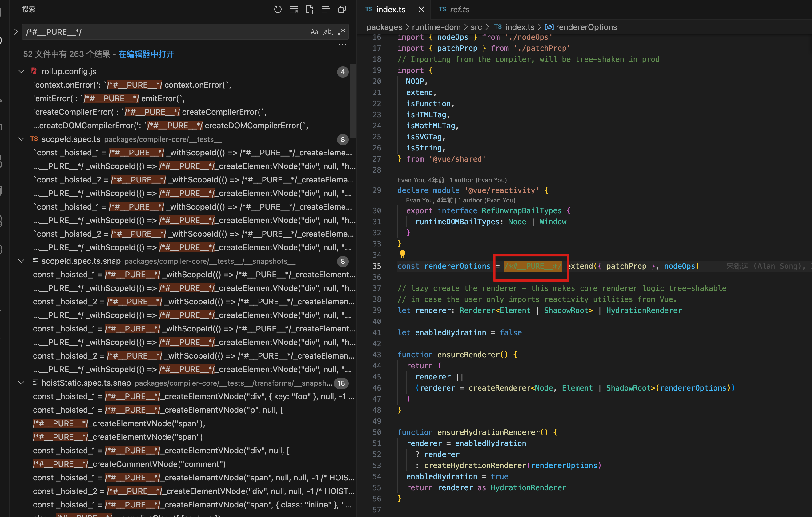Screen dimensions: 812x517
Task: Open blame lens above export interface
Action: pos(460,200)
